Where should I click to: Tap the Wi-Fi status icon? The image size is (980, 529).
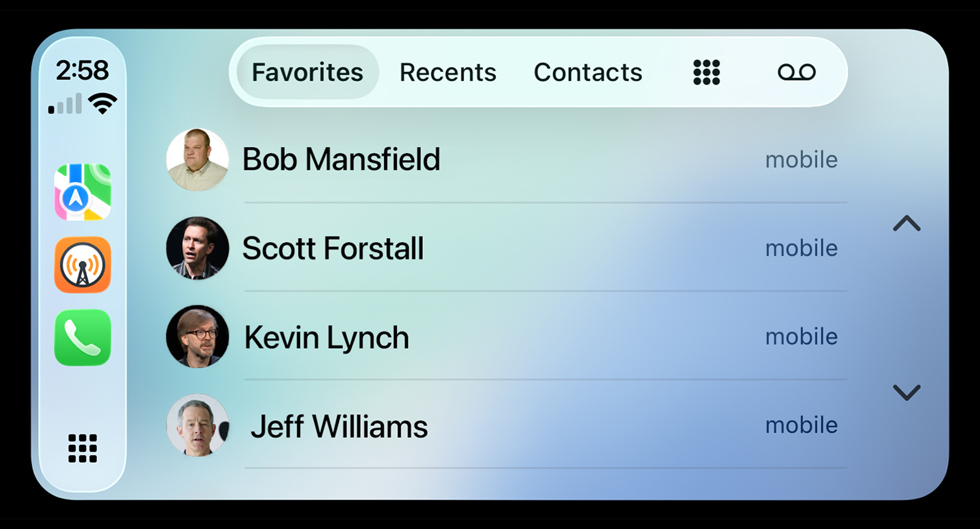point(103,104)
